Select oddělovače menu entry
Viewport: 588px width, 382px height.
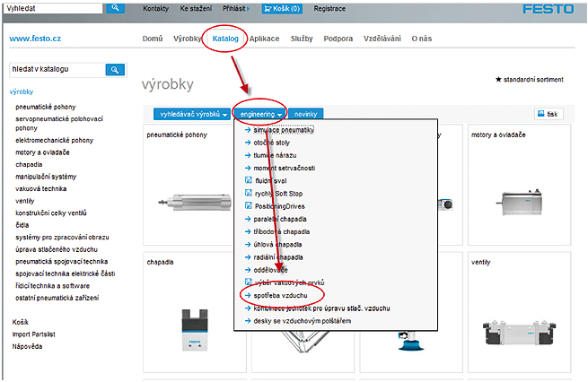[x=267, y=270]
